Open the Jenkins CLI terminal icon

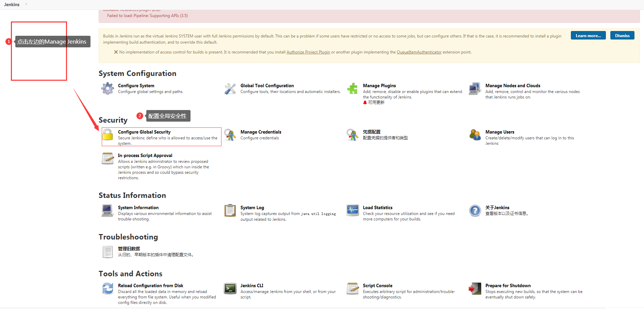(x=230, y=289)
